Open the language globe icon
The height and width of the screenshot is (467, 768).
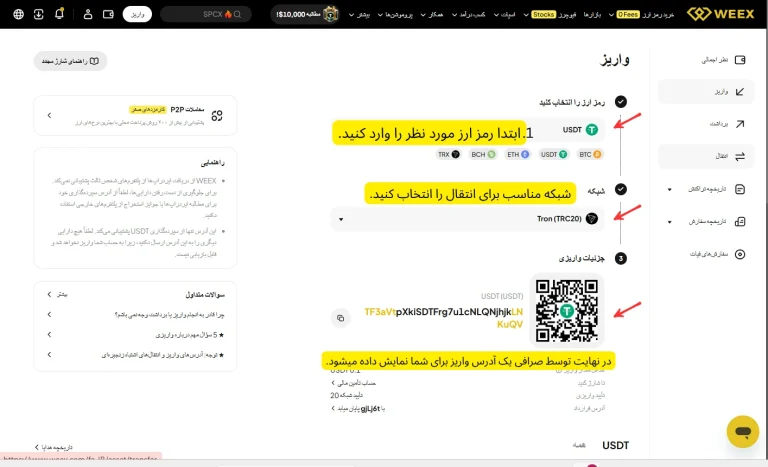click(19, 14)
